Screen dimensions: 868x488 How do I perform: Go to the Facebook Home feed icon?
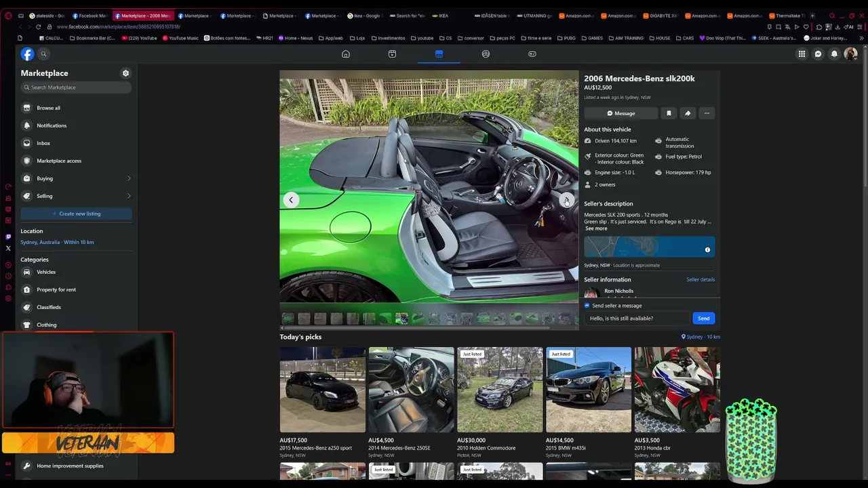pyautogui.click(x=346, y=54)
